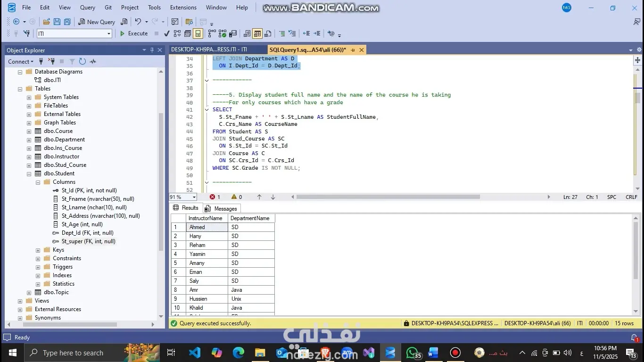Viewport: 644px width, 362px height.
Task: Click the horizontal scrollbar of the query editor
Action: pyautogui.click(x=388, y=197)
